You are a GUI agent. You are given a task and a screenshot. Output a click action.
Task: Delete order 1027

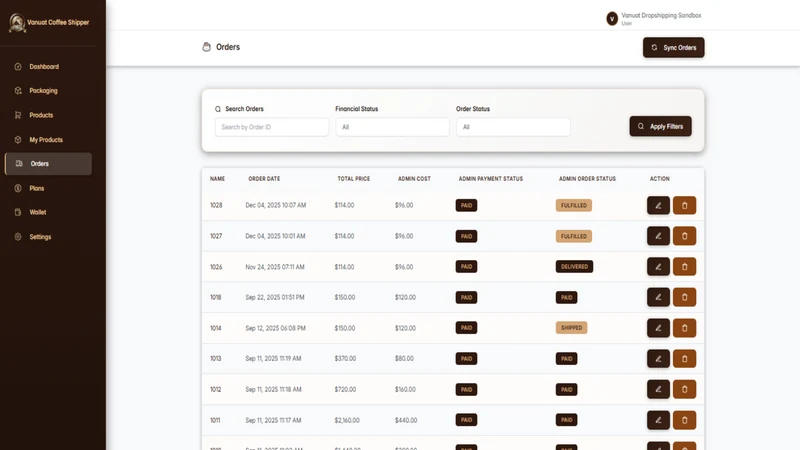(684, 236)
